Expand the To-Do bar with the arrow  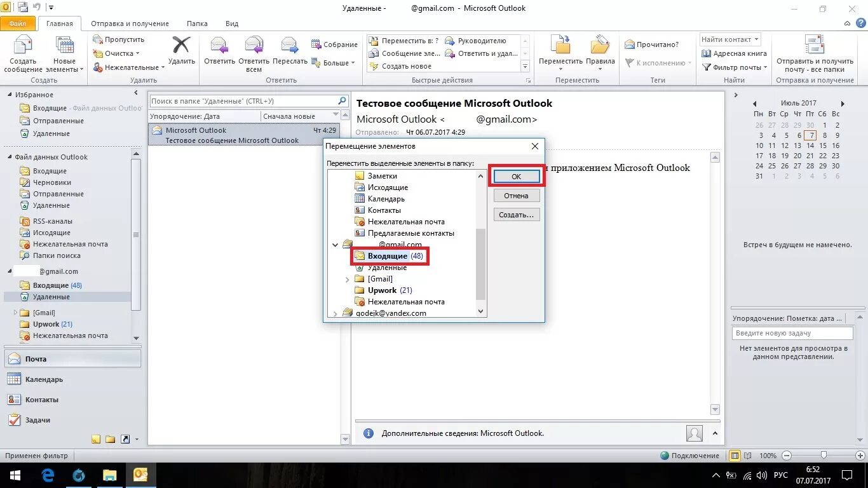(736, 95)
